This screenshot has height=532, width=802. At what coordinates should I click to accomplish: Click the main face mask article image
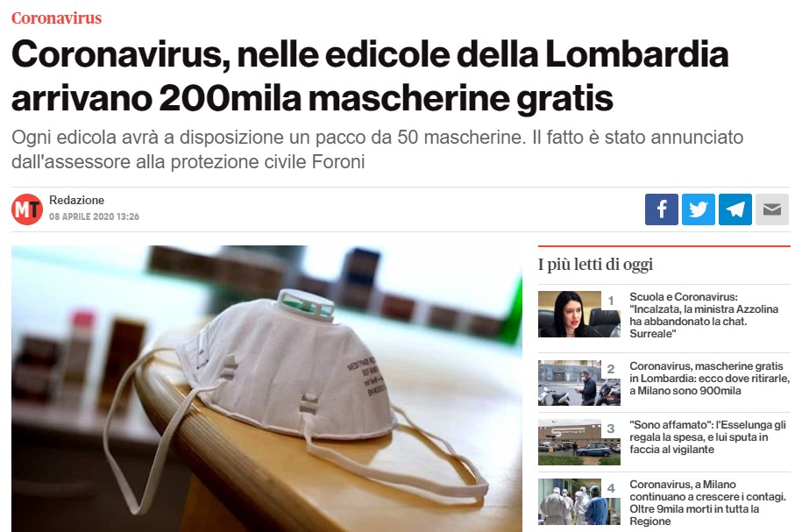266,389
